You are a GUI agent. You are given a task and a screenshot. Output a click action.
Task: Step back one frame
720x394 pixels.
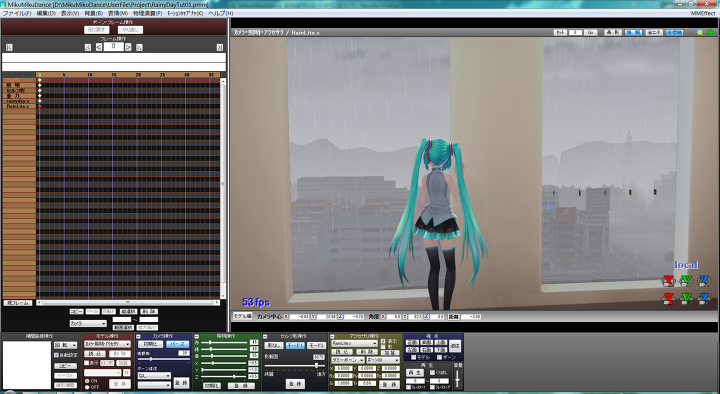coord(99,47)
